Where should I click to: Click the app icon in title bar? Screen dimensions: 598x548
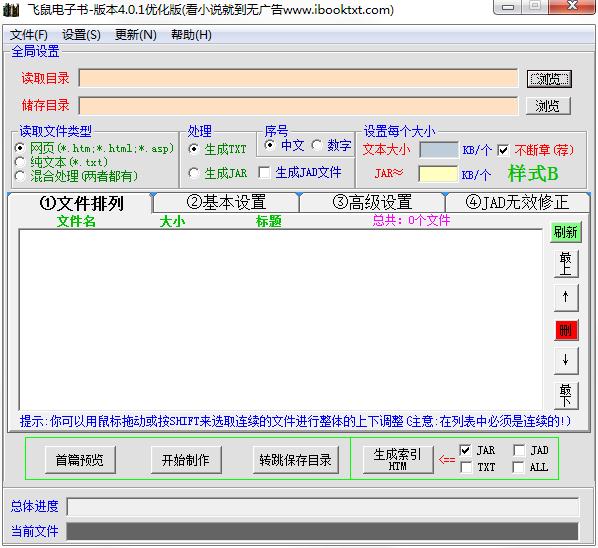point(11,10)
